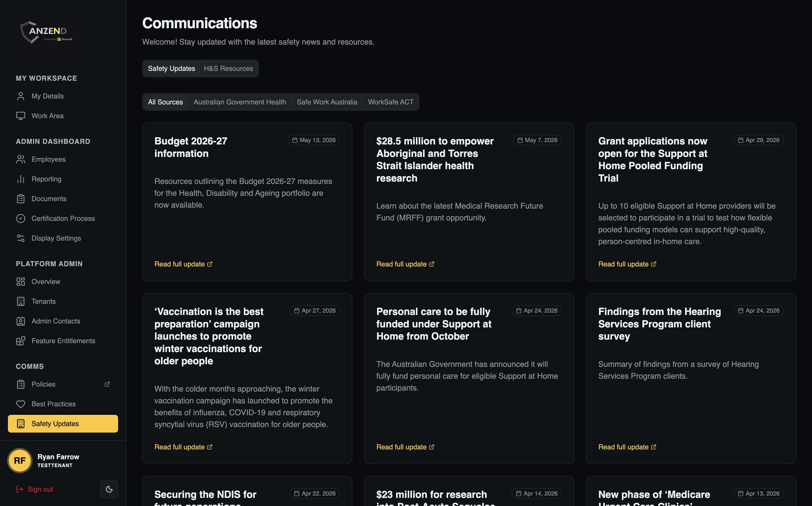Click Personal care to be fully funded title
Image resolution: width=812 pixels, height=506 pixels.
coord(434,324)
